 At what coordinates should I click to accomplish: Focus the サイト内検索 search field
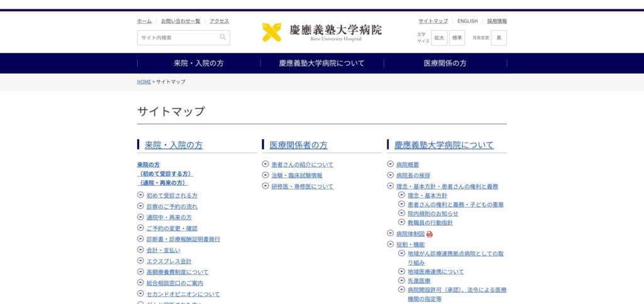coord(184,37)
